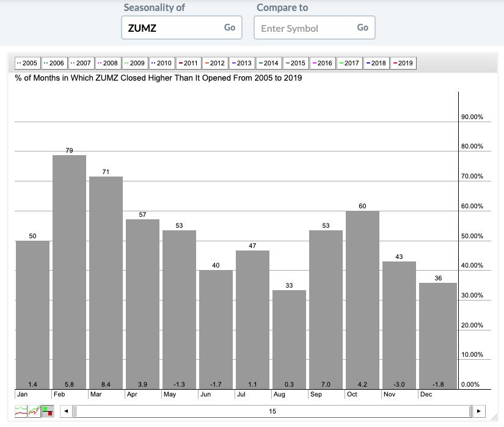Toggle the 2015 year button
The image size is (504, 427).
[296, 63]
